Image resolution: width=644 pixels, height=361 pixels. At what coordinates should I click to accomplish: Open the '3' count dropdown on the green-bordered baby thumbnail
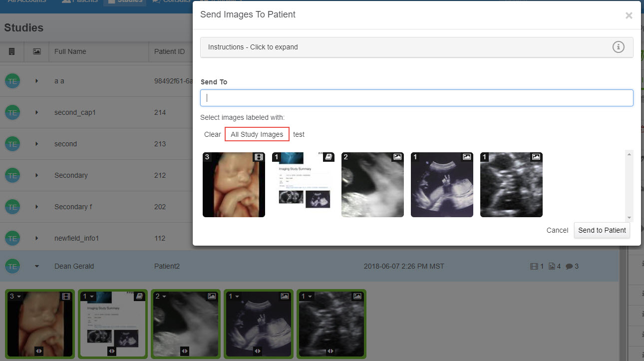(x=15, y=296)
